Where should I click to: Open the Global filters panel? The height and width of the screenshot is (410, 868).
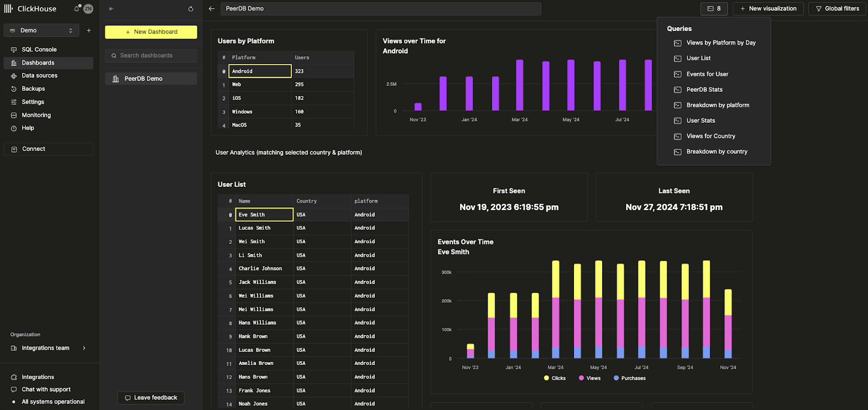click(x=837, y=9)
